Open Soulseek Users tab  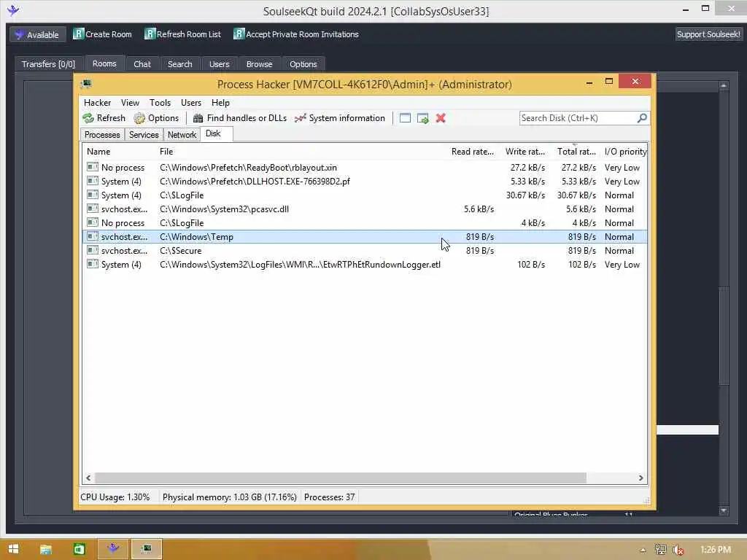point(219,64)
